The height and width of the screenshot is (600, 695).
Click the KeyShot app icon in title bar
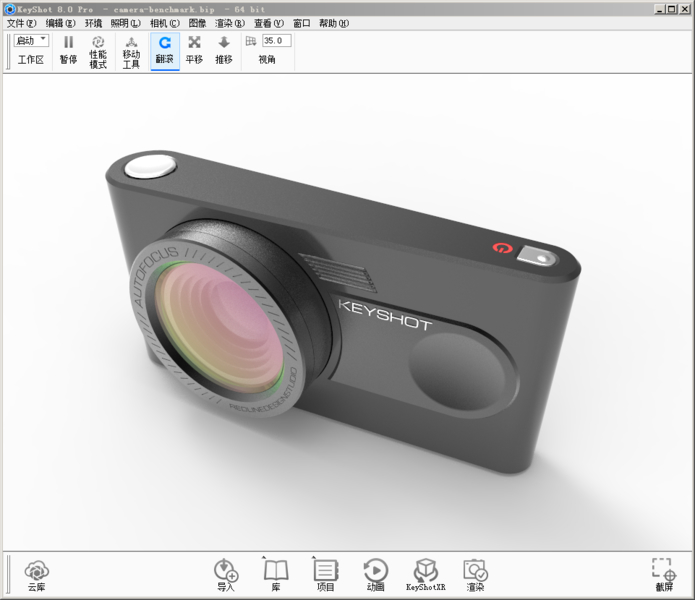click(x=9, y=9)
